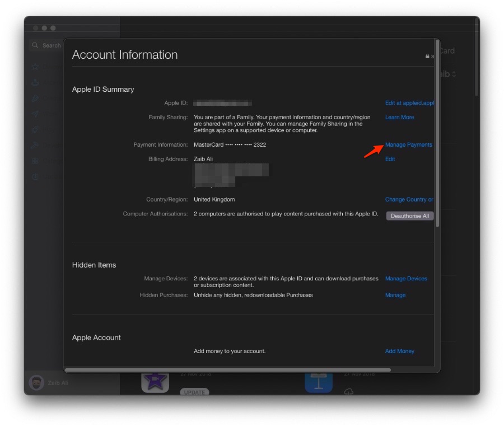
Task: Click the Edit at appleid.apple link
Action: [409, 103]
